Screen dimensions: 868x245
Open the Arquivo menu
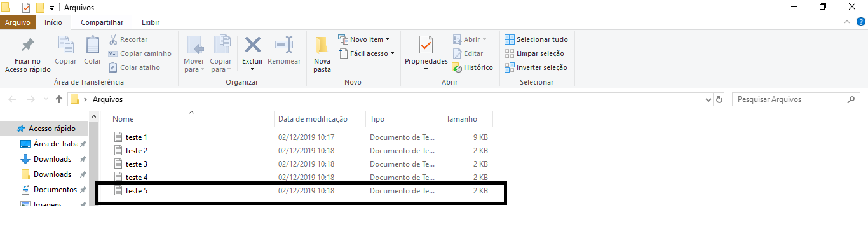click(18, 22)
